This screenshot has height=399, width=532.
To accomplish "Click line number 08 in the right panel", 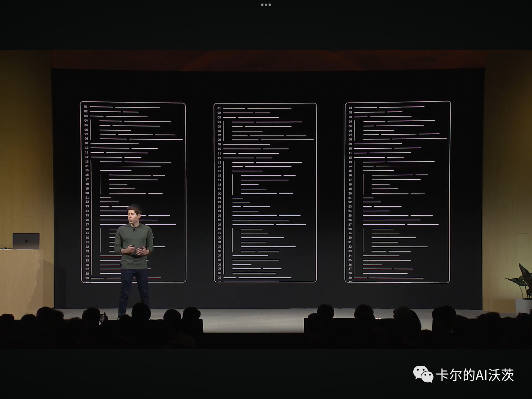I will tap(350, 139).
